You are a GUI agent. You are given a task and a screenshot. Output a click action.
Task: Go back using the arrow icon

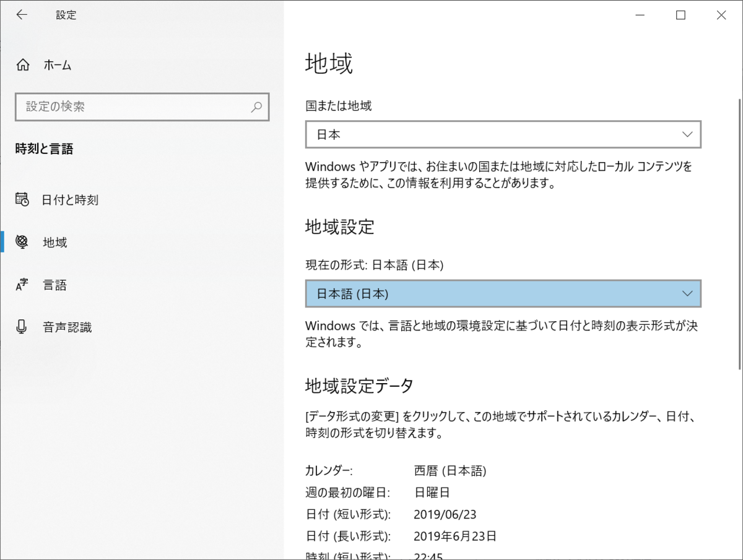pos(22,15)
